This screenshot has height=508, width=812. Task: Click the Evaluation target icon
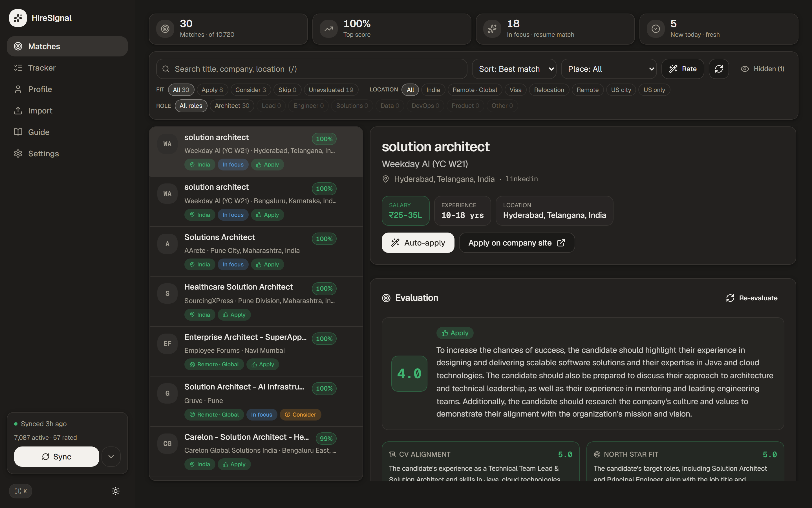[386, 298]
